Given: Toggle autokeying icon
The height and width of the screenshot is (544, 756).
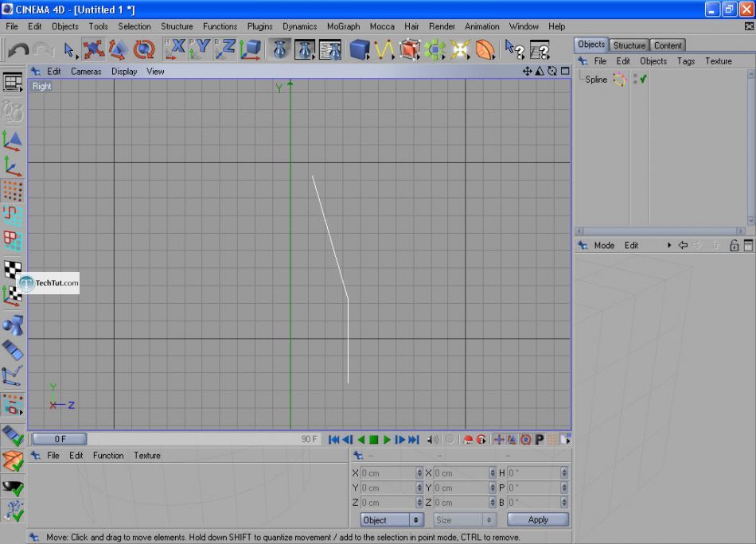Looking at the screenshot, I should 481,440.
